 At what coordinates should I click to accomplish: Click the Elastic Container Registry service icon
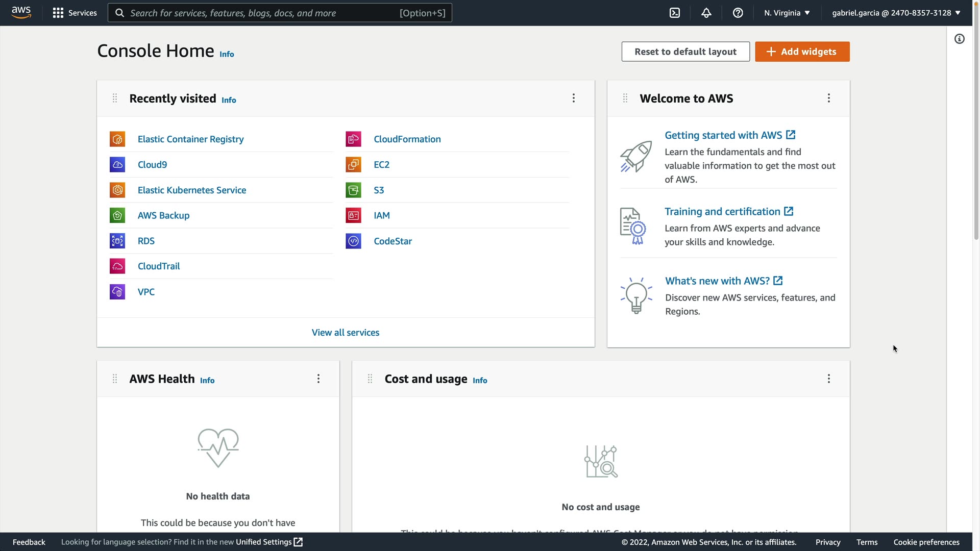[117, 139]
